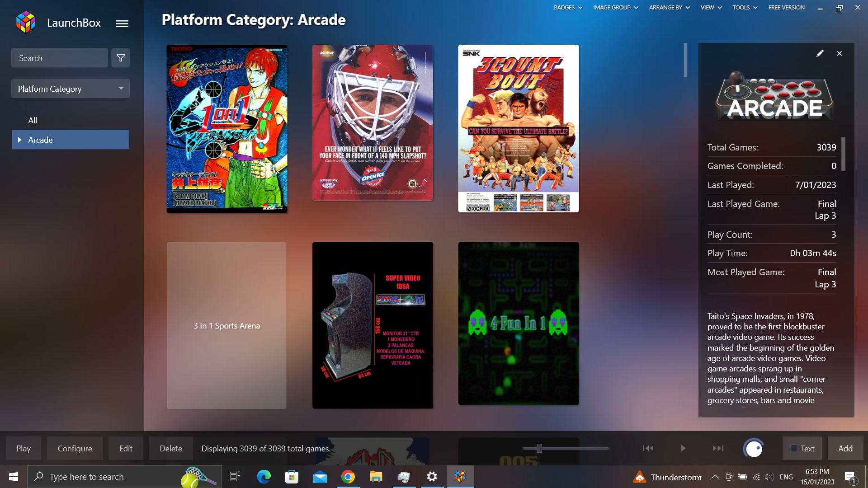Close the Arcade details panel
Image resolution: width=868 pixels, height=488 pixels.
click(840, 53)
